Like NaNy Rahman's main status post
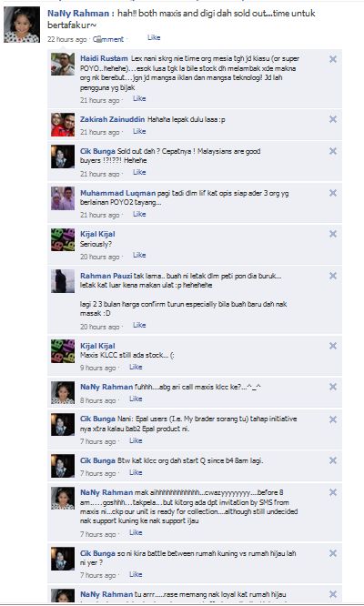This screenshot has width=364, height=606. click(154, 37)
